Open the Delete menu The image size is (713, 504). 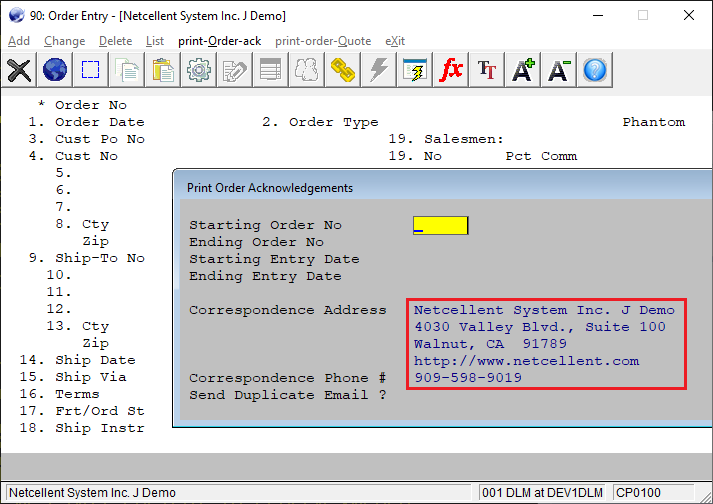(115, 41)
